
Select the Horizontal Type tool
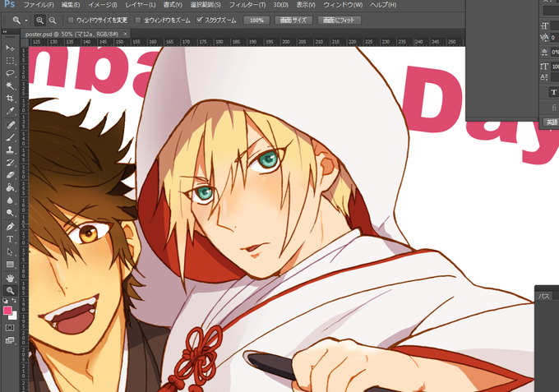(10, 239)
